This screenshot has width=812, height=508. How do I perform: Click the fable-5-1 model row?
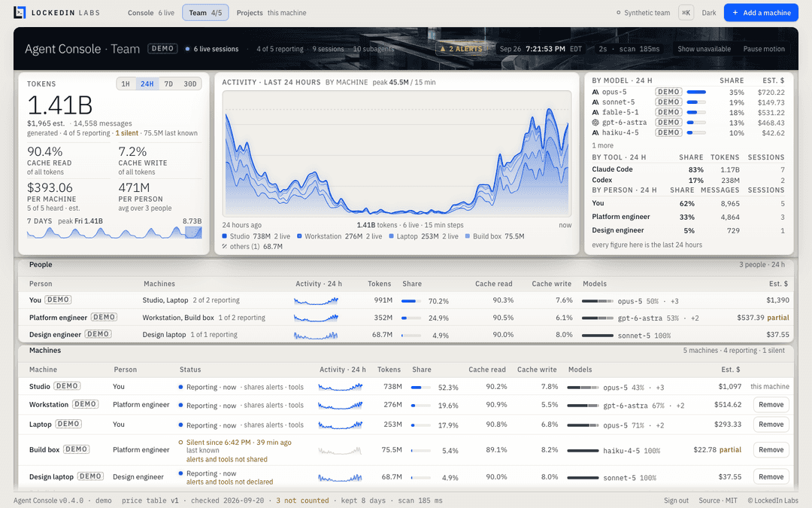point(688,112)
